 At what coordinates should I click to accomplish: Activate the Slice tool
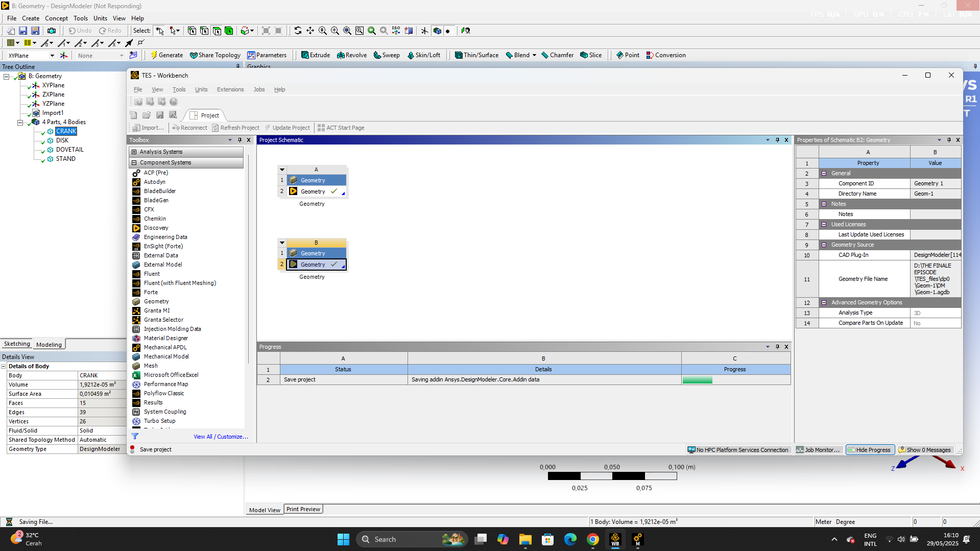(x=591, y=55)
